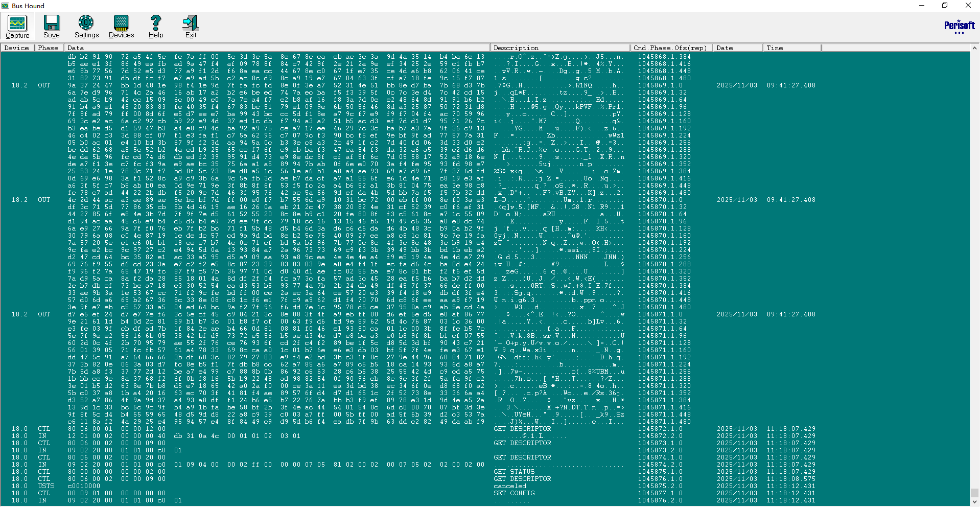Select offset entry 1045877.1.0
Image resolution: width=980 pixels, height=507 pixels.
pyautogui.click(x=660, y=493)
